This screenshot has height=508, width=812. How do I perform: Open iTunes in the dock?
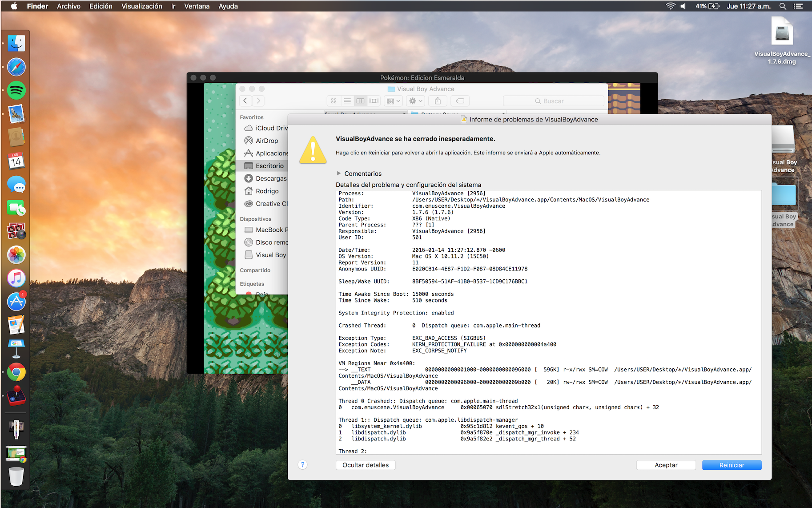pos(16,278)
